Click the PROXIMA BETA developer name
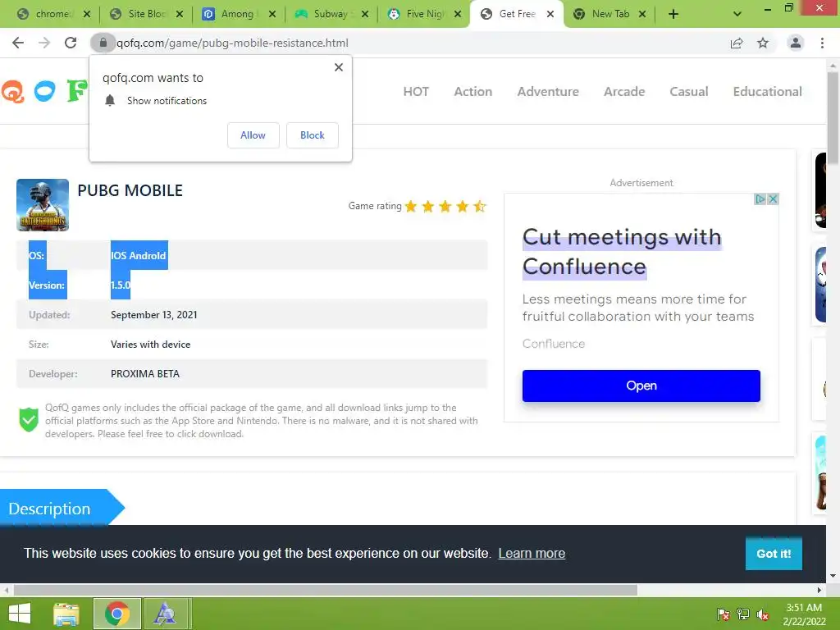This screenshot has width=840, height=630. [145, 374]
